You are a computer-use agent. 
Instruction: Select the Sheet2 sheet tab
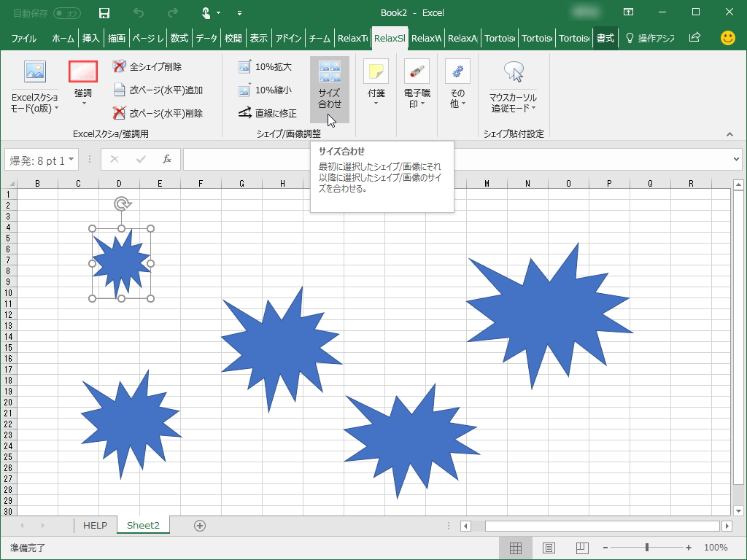click(143, 525)
